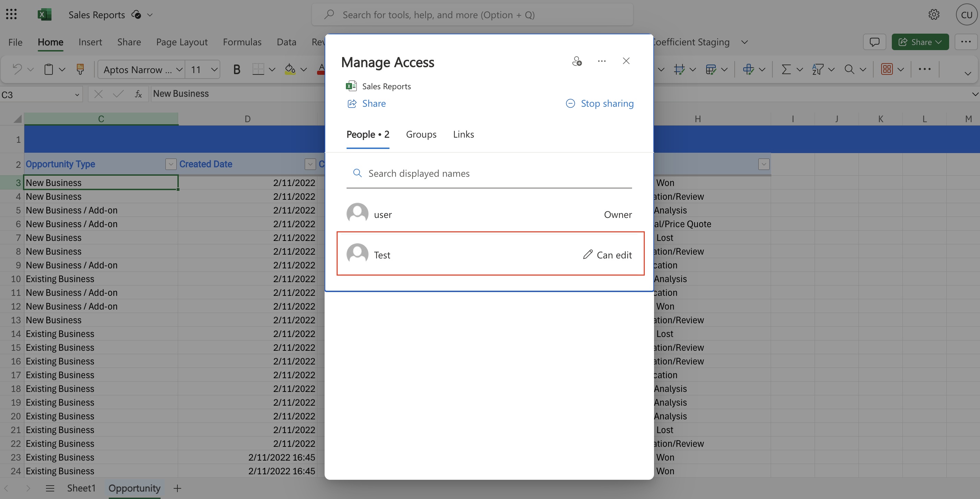Image resolution: width=980 pixels, height=499 pixels.
Task: Switch to the Page Layout tab
Action: (182, 42)
